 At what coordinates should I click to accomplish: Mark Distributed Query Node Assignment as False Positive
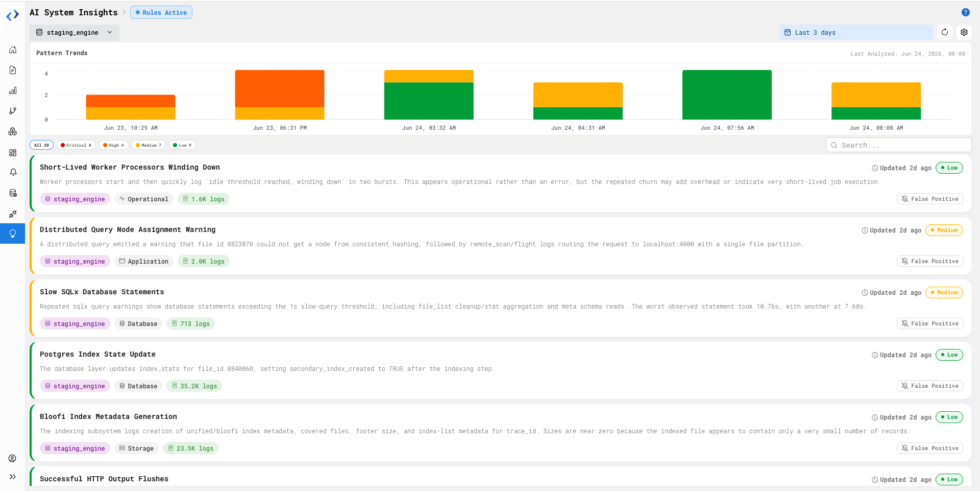929,261
